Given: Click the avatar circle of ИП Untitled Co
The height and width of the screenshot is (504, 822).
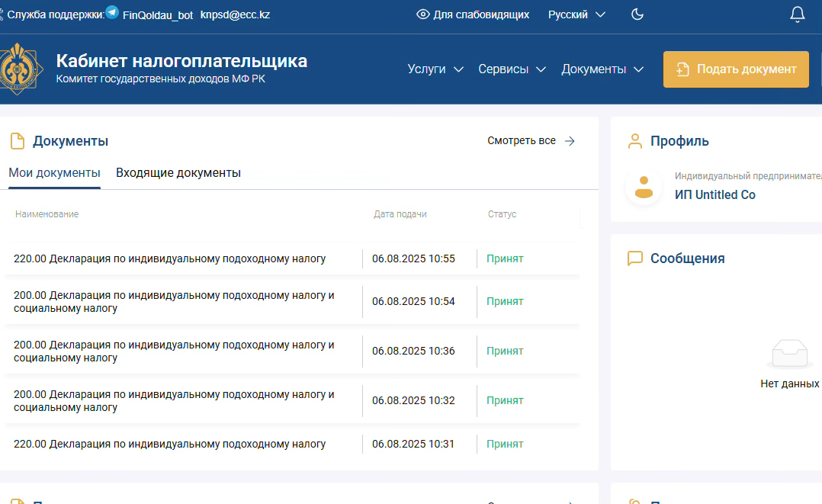Looking at the screenshot, I should (x=644, y=185).
